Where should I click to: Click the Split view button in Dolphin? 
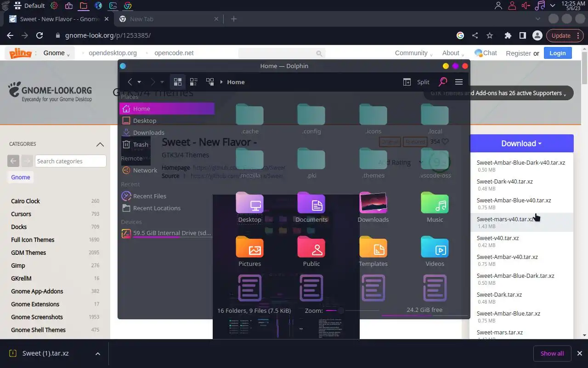(x=416, y=82)
